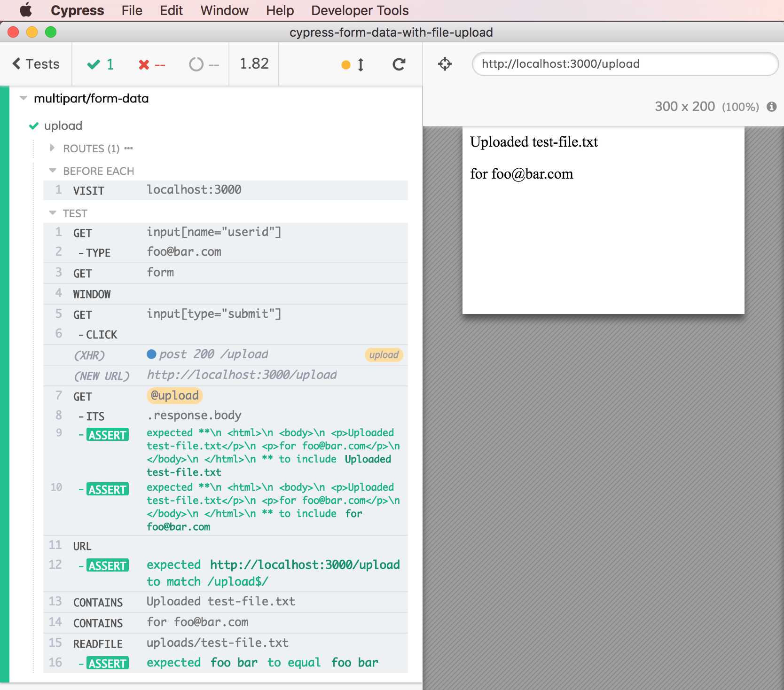Click the blue XHR status dot

(151, 354)
